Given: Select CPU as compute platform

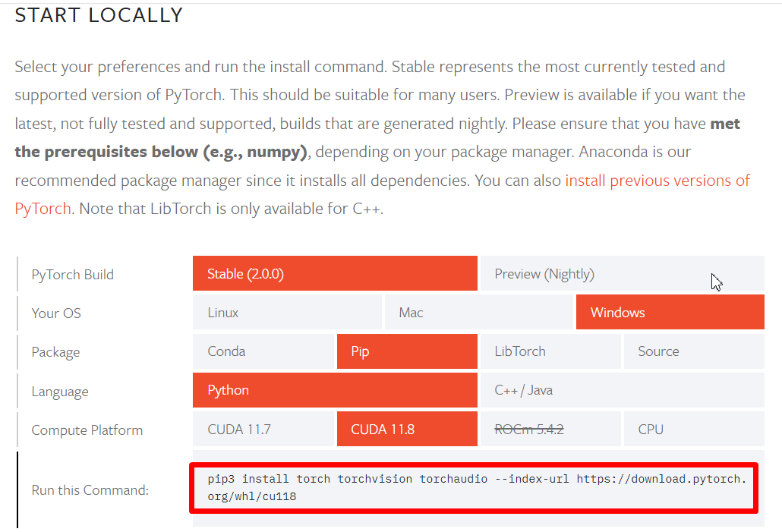Looking at the screenshot, I should click(x=693, y=430).
